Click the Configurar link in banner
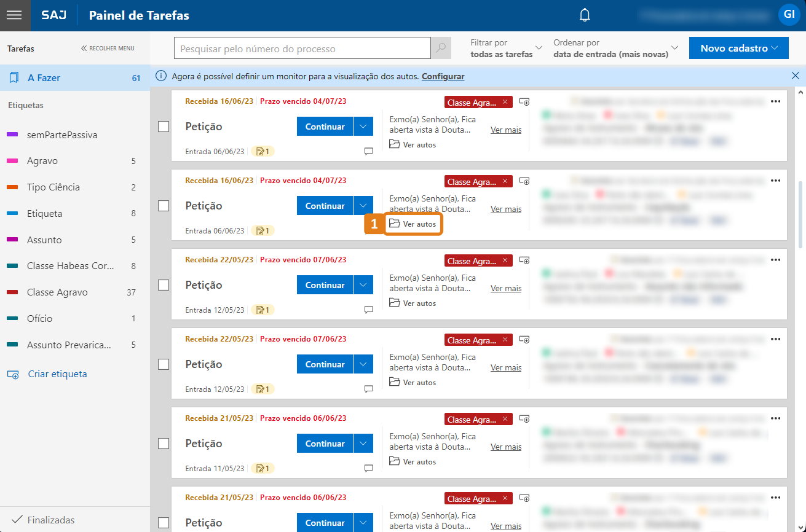Image resolution: width=806 pixels, height=532 pixels. (x=443, y=76)
